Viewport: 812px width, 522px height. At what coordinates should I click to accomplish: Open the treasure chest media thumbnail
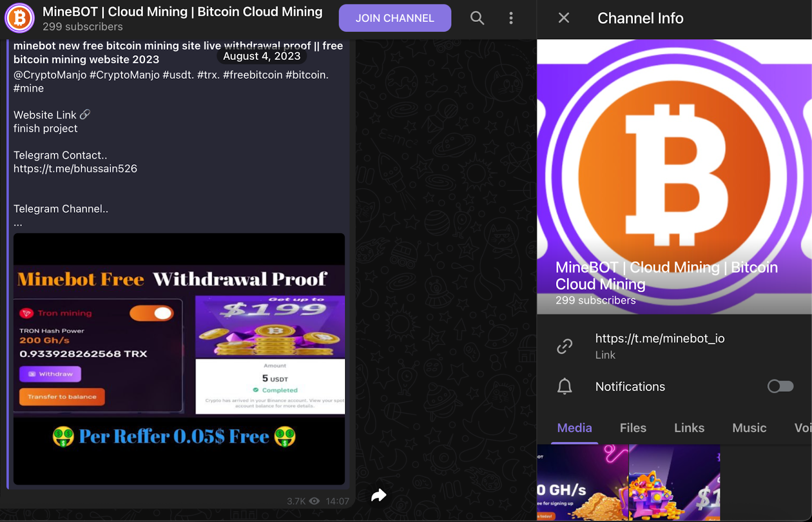[x=674, y=483]
